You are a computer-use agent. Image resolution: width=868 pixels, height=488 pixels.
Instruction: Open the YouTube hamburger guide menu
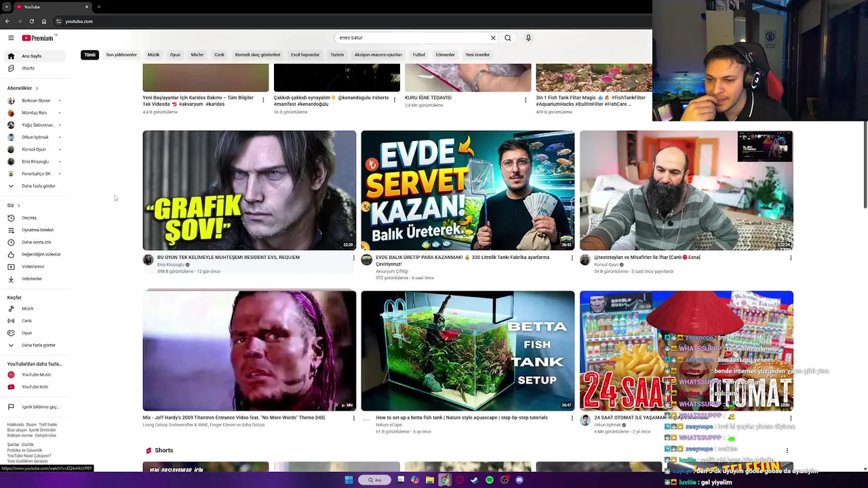point(11,38)
